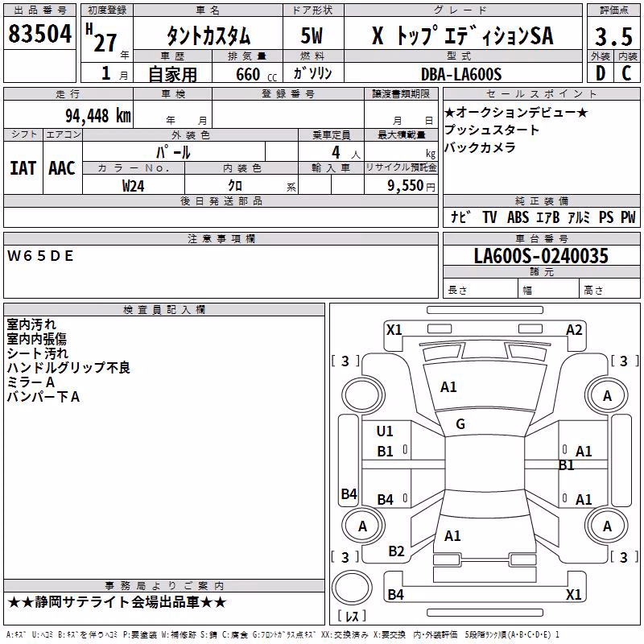Viewport: 644px width, 644px height.
Task: Select inspector note ハンドルグリップ不良
Action: coord(68,368)
